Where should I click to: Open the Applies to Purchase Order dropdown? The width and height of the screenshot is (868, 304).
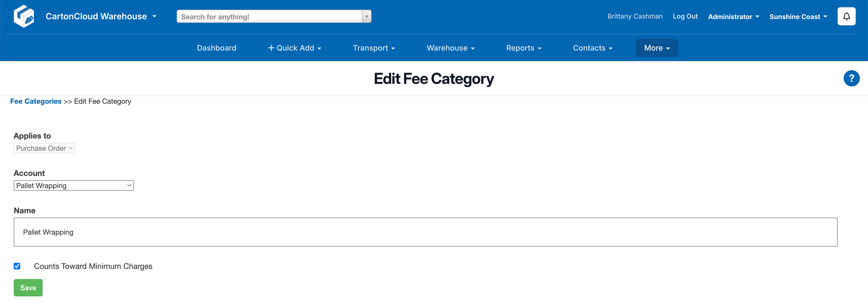click(44, 148)
